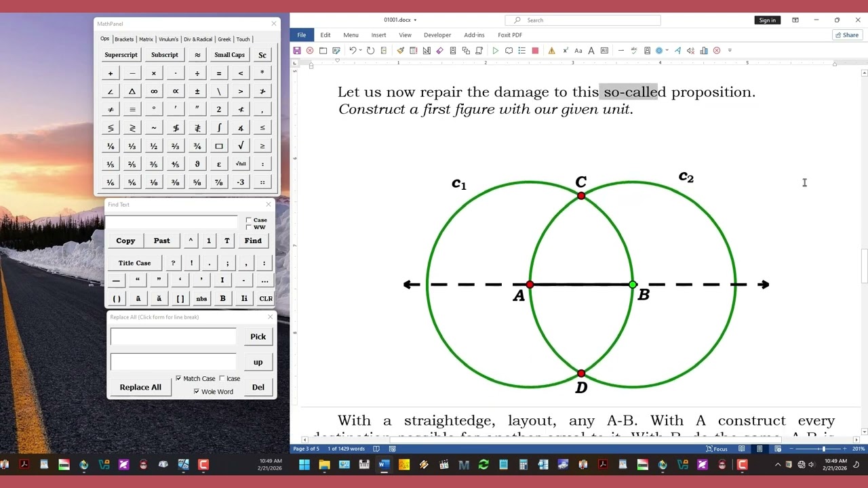
Task: Click the superscript x² toolbar icon
Action: [x=566, y=50]
